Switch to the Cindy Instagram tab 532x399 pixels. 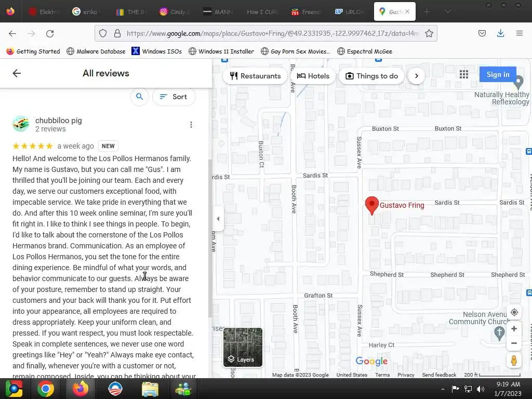pos(175,12)
